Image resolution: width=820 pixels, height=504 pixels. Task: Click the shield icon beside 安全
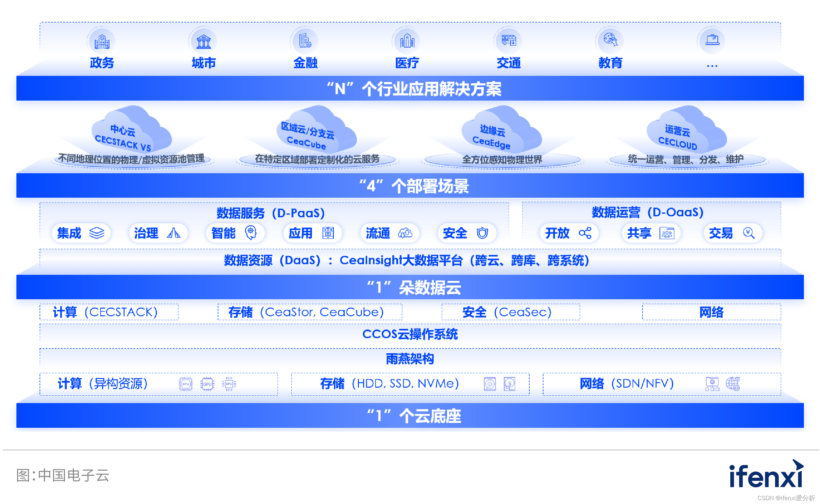tap(482, 233)
